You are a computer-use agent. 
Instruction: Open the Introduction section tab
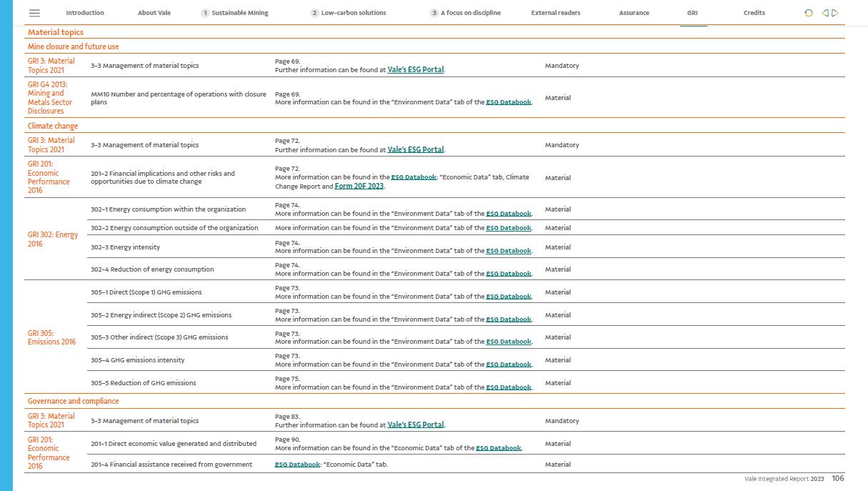click(x=85, y=13)
